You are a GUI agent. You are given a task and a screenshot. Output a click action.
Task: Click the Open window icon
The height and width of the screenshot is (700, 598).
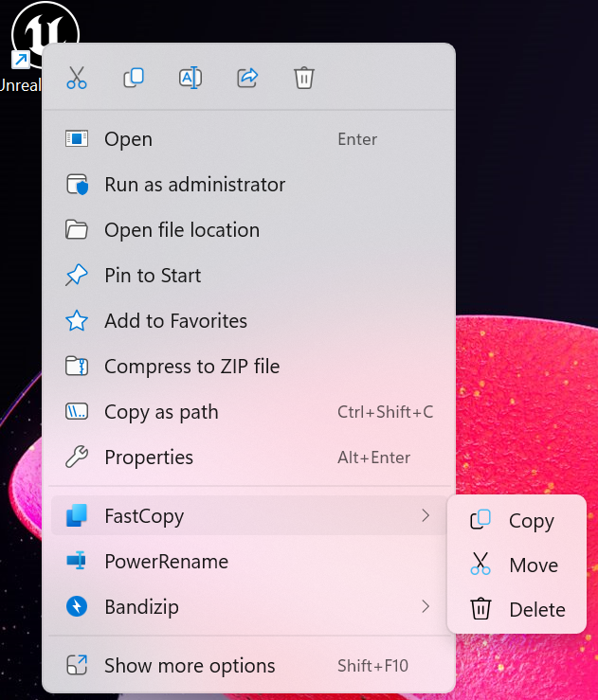point(77,139)
